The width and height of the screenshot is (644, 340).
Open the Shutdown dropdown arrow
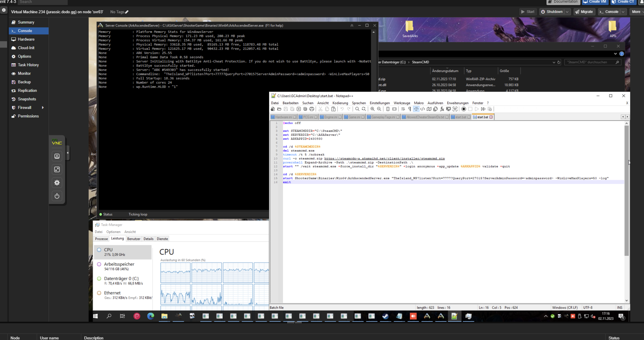[x=568, y=12]
